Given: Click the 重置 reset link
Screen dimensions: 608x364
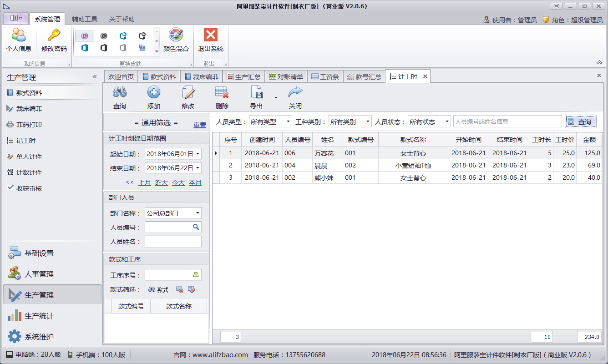Looking at the screenshot, I should tap(199, 125).
